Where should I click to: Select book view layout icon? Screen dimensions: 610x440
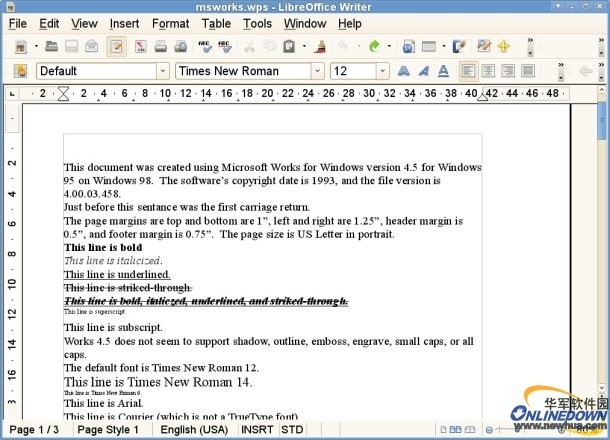[x=470, y=429]
